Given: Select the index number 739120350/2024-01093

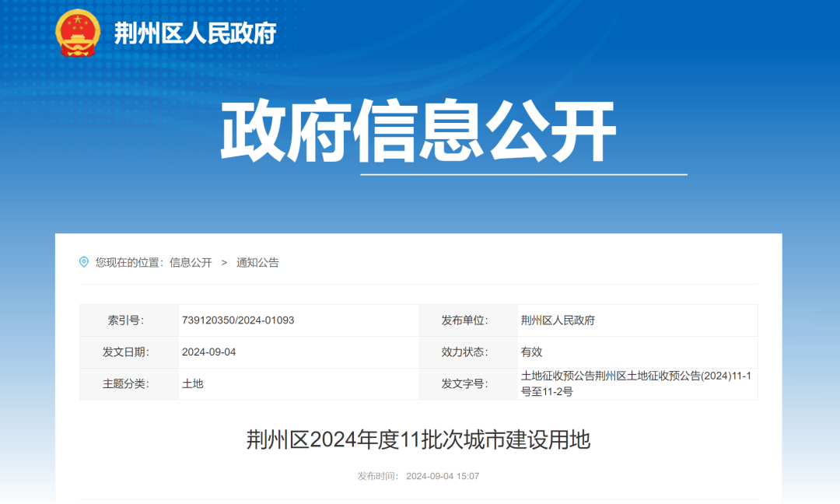Looking at the screenshot, I should click(237, 320).
